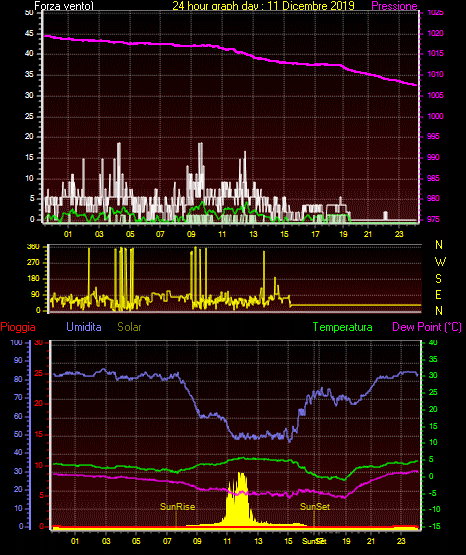Click the 1000 pressure axis value

pos(436,116)
